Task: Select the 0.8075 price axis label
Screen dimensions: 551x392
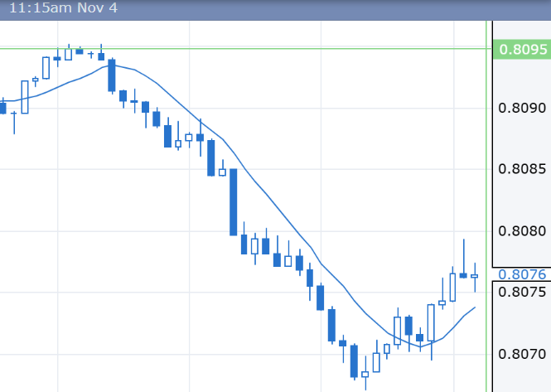Action: (523, 292)
